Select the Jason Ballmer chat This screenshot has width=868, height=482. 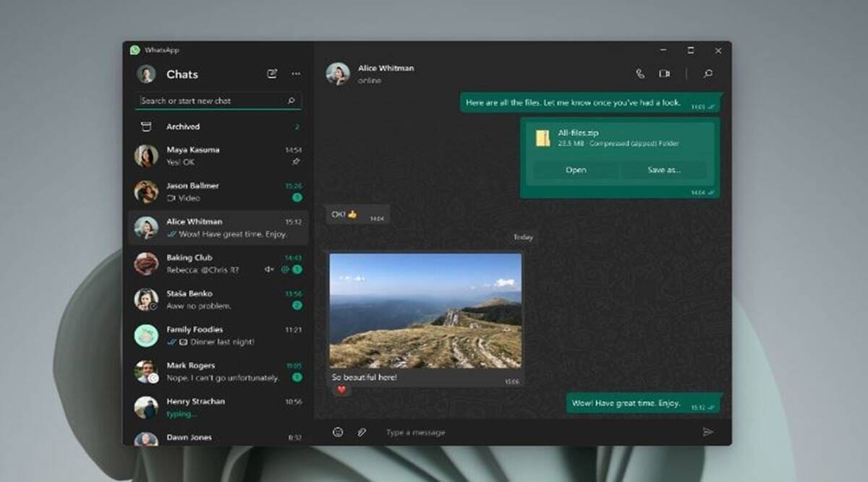pos(217,191)
